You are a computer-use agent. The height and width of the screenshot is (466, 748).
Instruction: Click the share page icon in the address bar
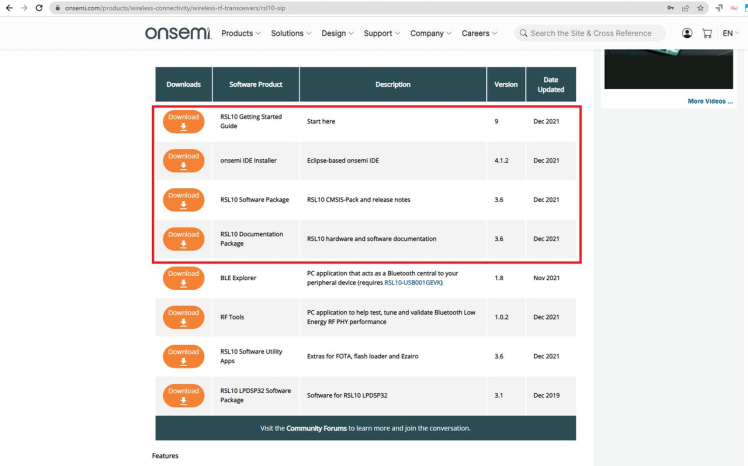686,8
